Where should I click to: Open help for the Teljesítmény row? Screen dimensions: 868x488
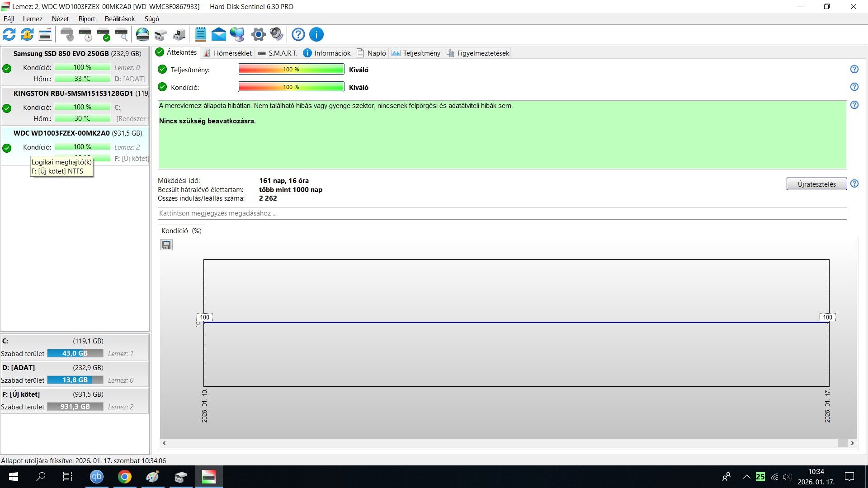(x=854, y=70)
